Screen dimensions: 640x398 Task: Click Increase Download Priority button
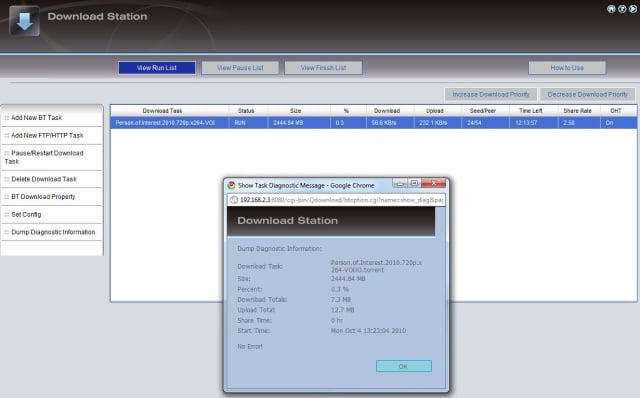click(x=491, y=94)
